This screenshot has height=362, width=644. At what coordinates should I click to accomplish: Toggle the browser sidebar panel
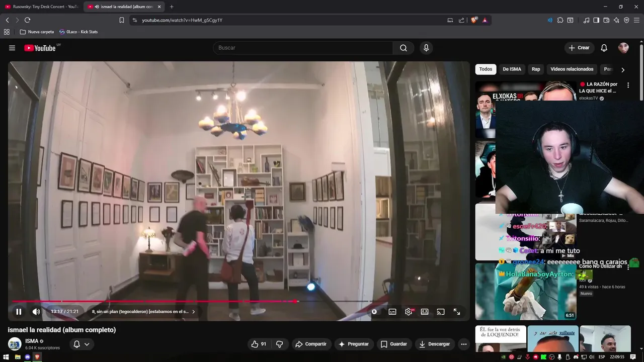tap(596, 20)
